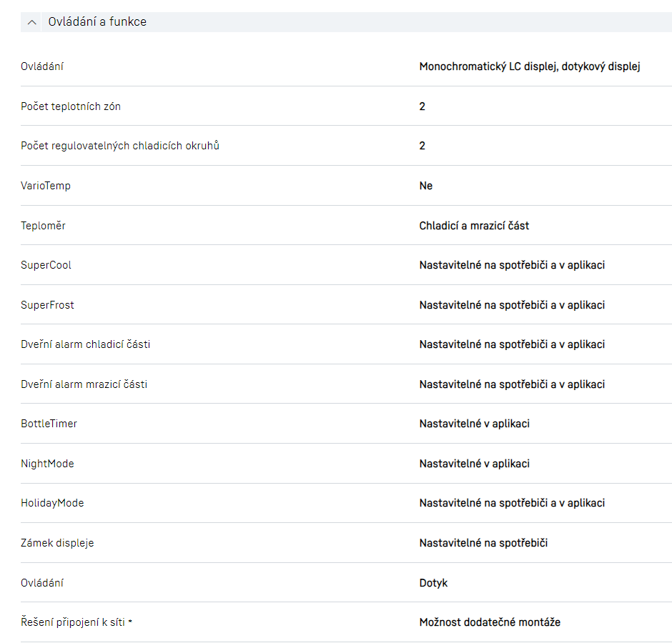The image size is (672, 643).
Task: Select the Počet teplotních zón label
Action: tap(71, 106)
